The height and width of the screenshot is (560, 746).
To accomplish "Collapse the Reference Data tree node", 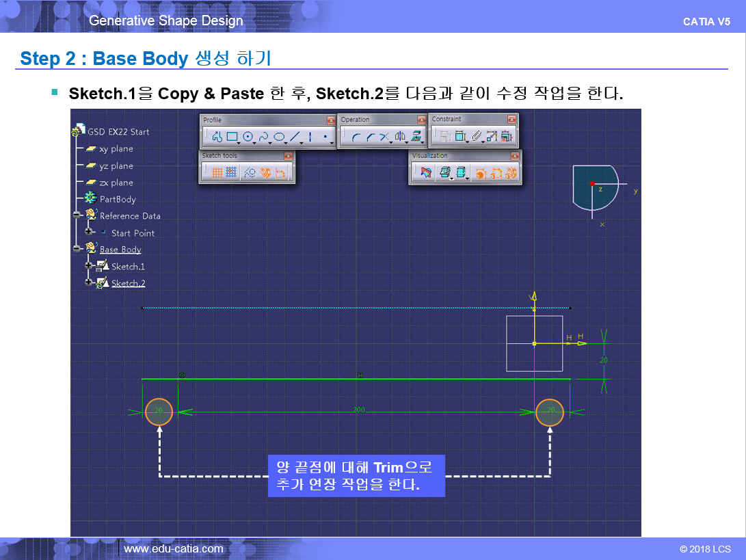I will click(x=77, y=215).
